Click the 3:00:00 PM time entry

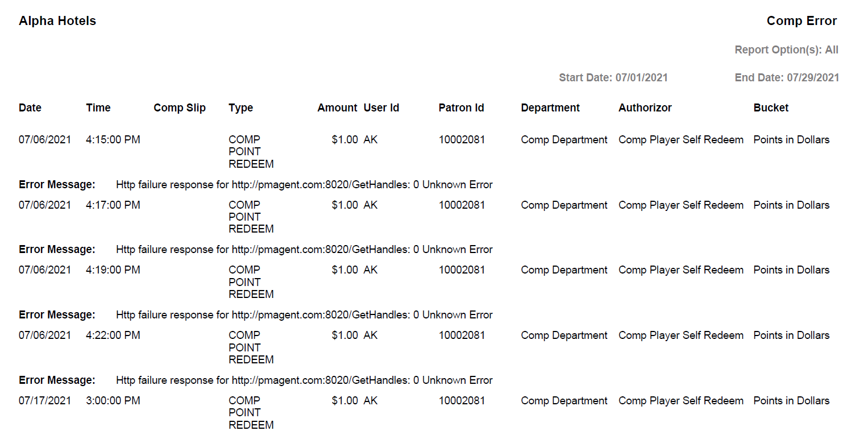[x=113, y=401]
